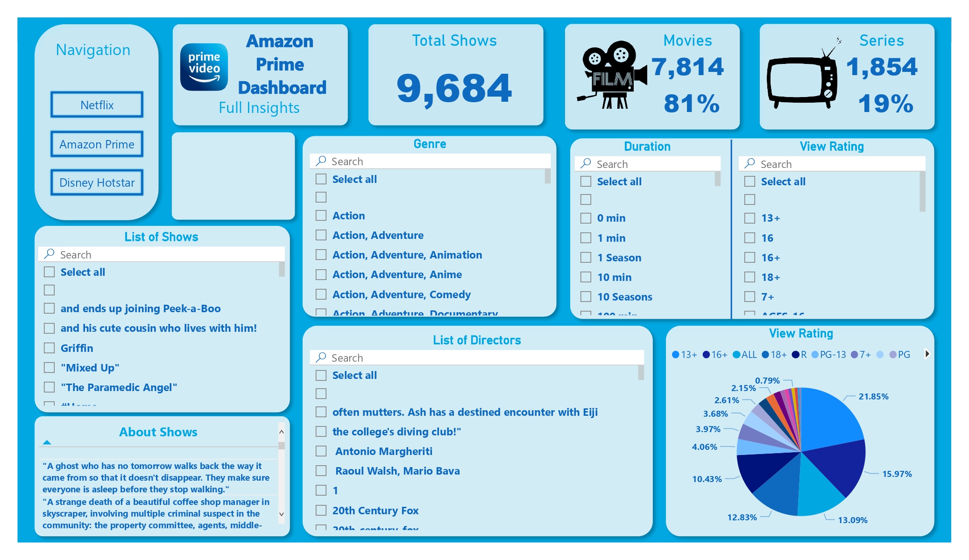Click the Genre search magnifier icon
969x560 pixels.
tap(321, 161)
